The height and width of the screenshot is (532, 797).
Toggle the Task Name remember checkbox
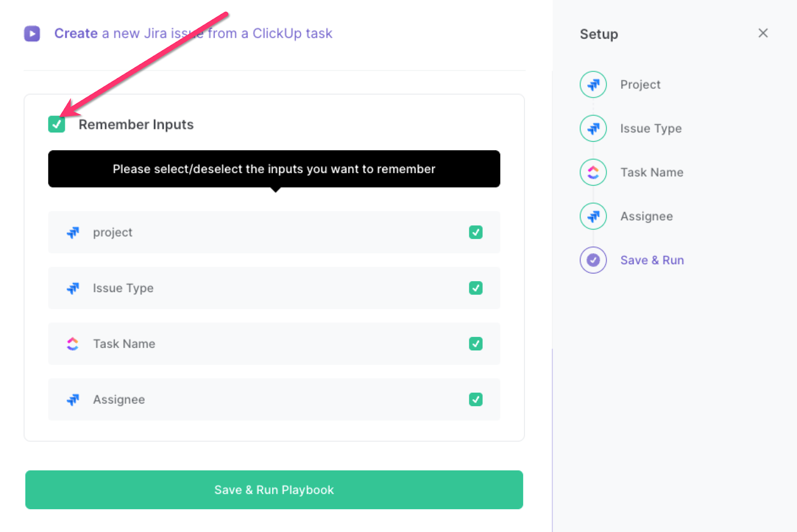[476, 344]
